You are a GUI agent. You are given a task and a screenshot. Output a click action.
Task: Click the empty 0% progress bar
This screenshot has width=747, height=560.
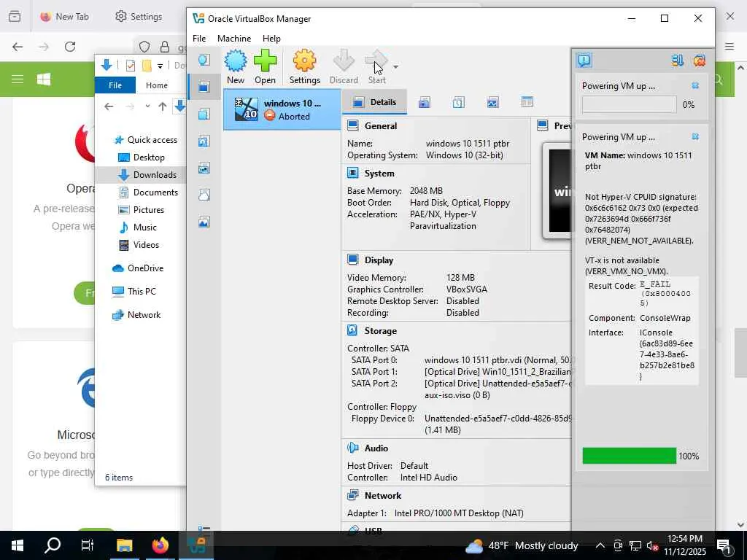click(629, 104)
